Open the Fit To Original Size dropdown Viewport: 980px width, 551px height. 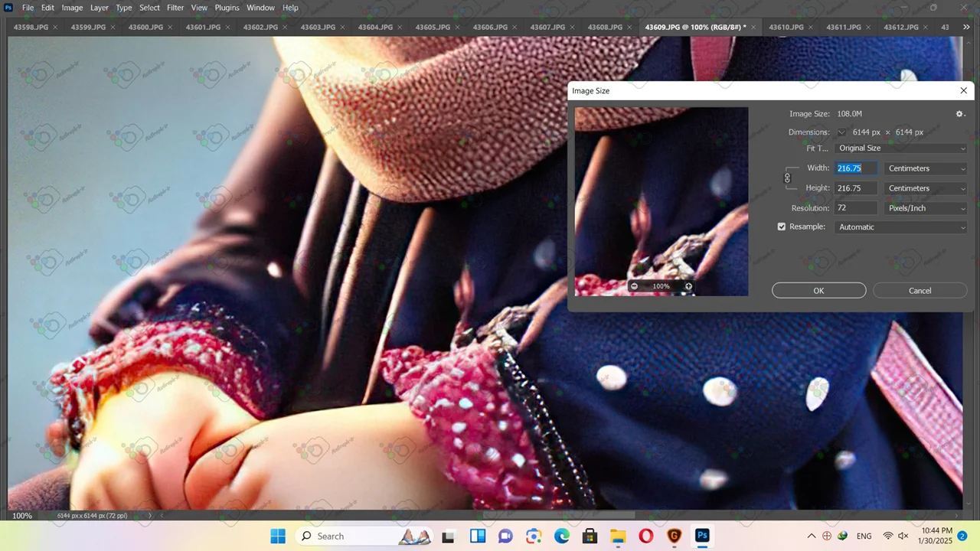pyautogui.click(x=901, y=148)
